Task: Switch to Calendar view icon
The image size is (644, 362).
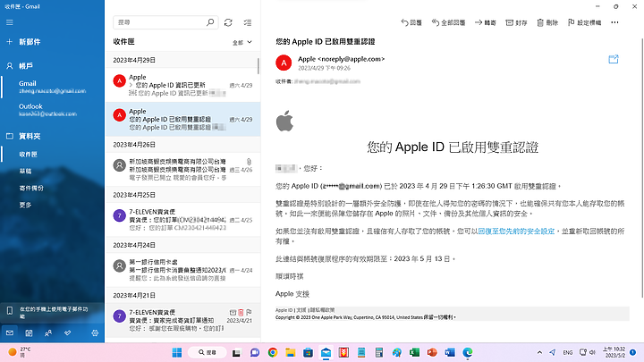Action: [29, 333]
